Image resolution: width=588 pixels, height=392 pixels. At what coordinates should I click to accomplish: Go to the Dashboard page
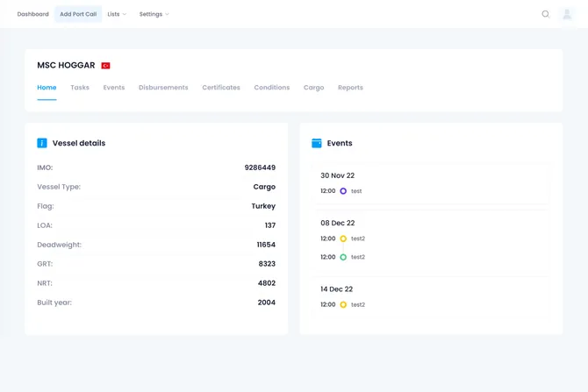[33, 14]
